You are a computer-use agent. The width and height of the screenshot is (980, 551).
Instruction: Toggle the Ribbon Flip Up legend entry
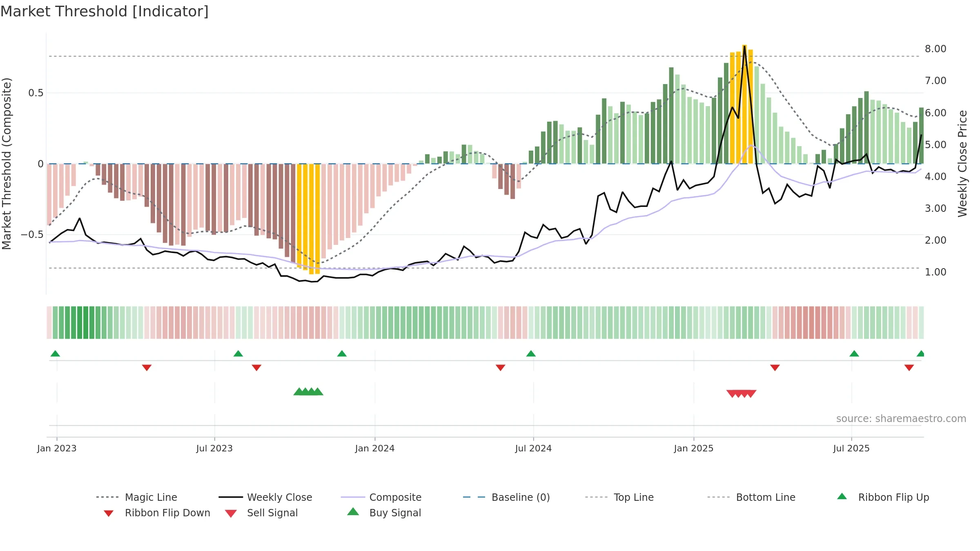pos(883,497)
